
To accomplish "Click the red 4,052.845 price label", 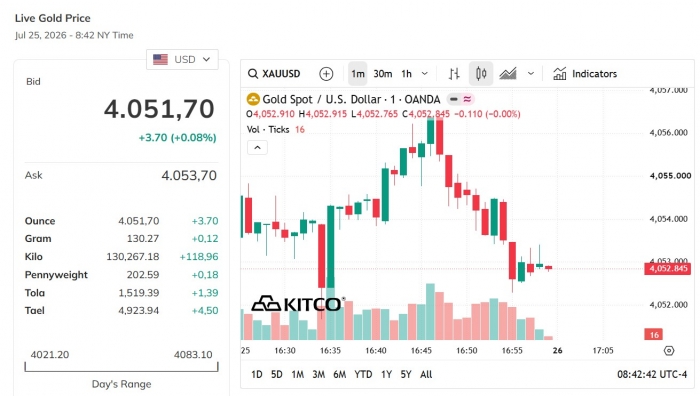I will (x=667, y=269).
